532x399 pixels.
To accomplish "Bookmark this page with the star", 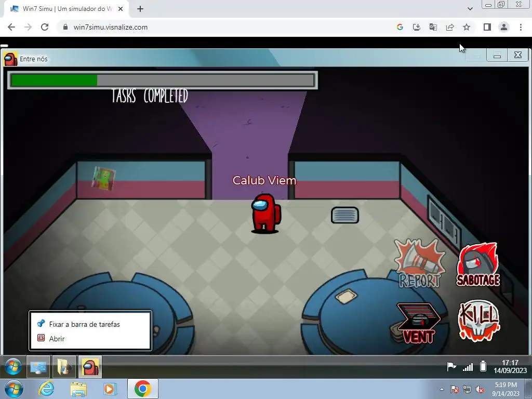I will tap(467, 27).
